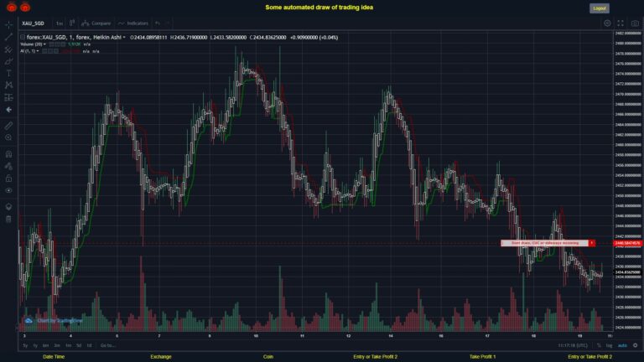Image resolution: width=644 pixels, height=362 pixels.
Task: Click the red price tag on price axis
Action: tap(627, 243)
